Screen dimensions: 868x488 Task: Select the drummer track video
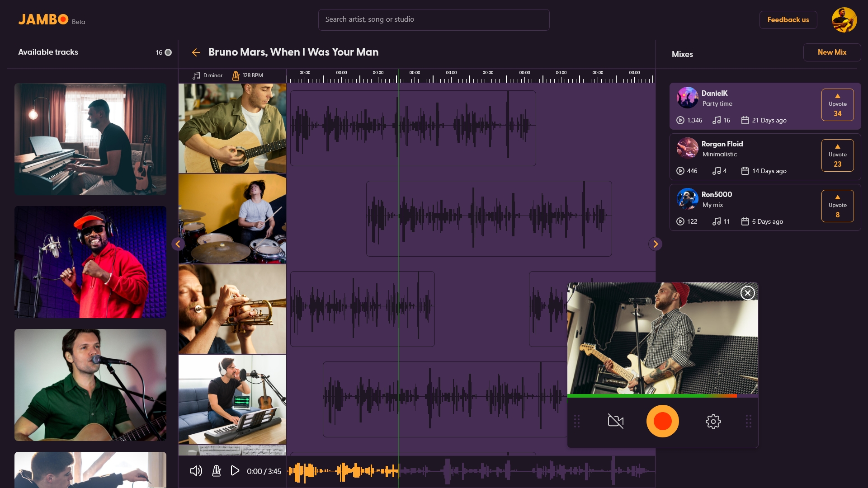click(x=232, y=219)
